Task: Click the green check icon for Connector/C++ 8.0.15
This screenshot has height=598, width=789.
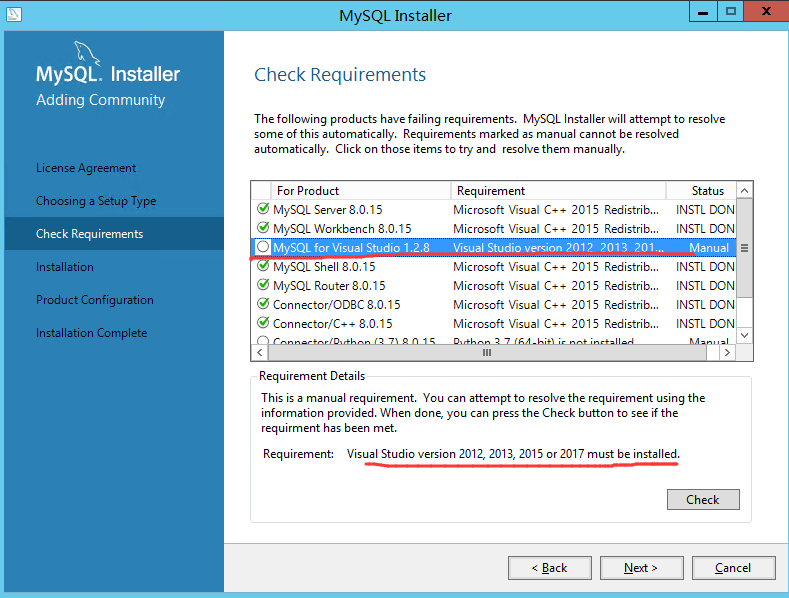Action: pyautogui.click(x=263, y=322)
